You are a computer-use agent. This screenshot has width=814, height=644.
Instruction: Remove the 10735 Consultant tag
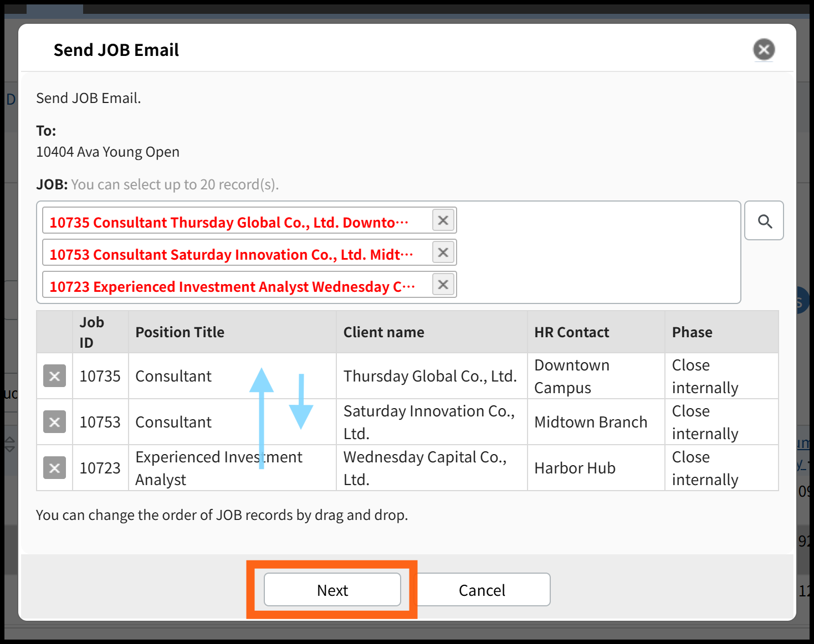tap(443, 220)
